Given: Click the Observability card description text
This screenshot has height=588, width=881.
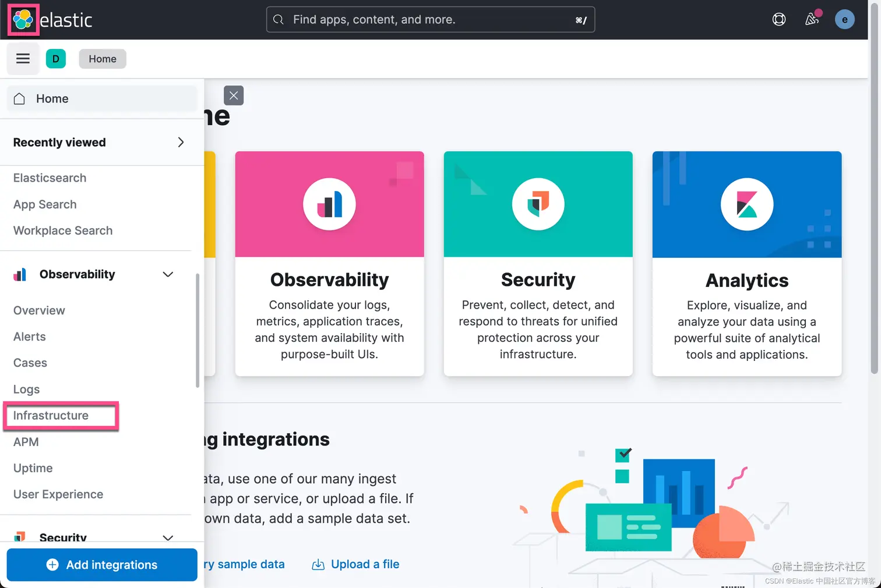Looking at the screenshot, I should point(329,330).
